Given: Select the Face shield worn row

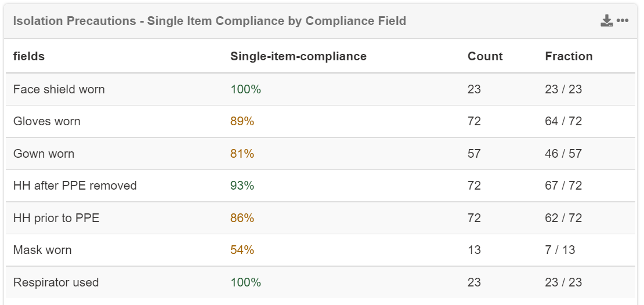Looking at the screenshot, I should [x=59, y=89].
